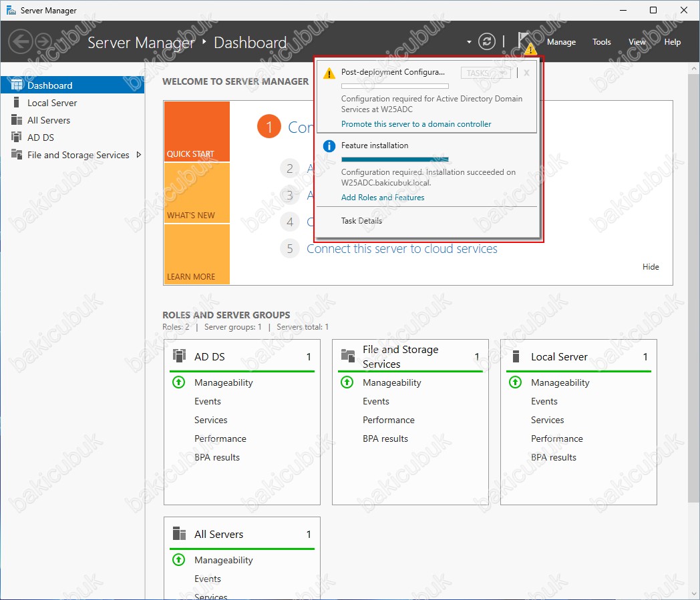Click the Post-deployment warning triangle icon
Screen dimensions: 700x600
(x=329, y=73)
